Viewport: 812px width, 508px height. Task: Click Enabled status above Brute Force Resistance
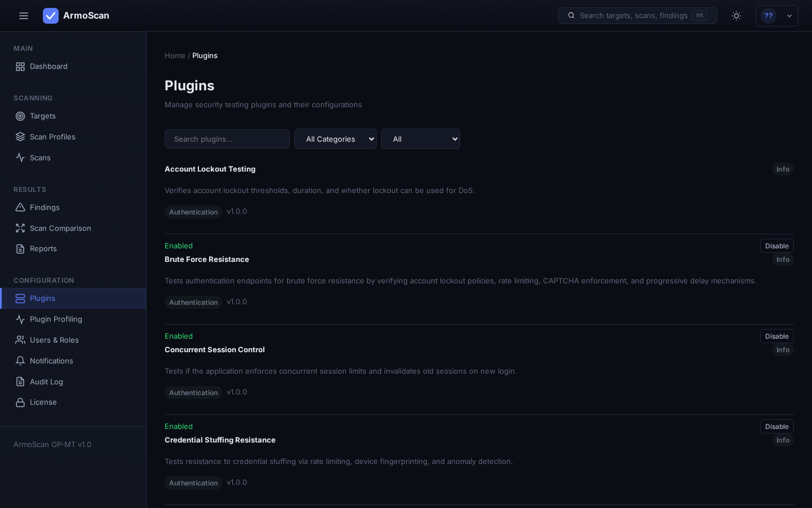179,246
